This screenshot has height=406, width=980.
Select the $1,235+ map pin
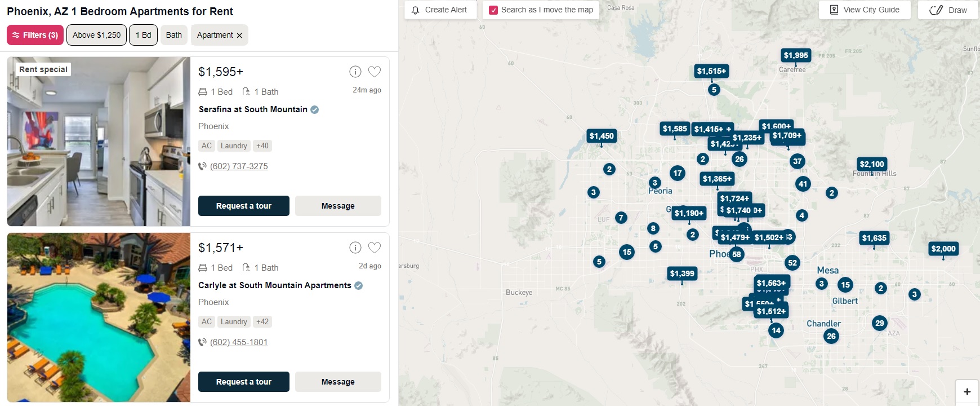point(747,138)
